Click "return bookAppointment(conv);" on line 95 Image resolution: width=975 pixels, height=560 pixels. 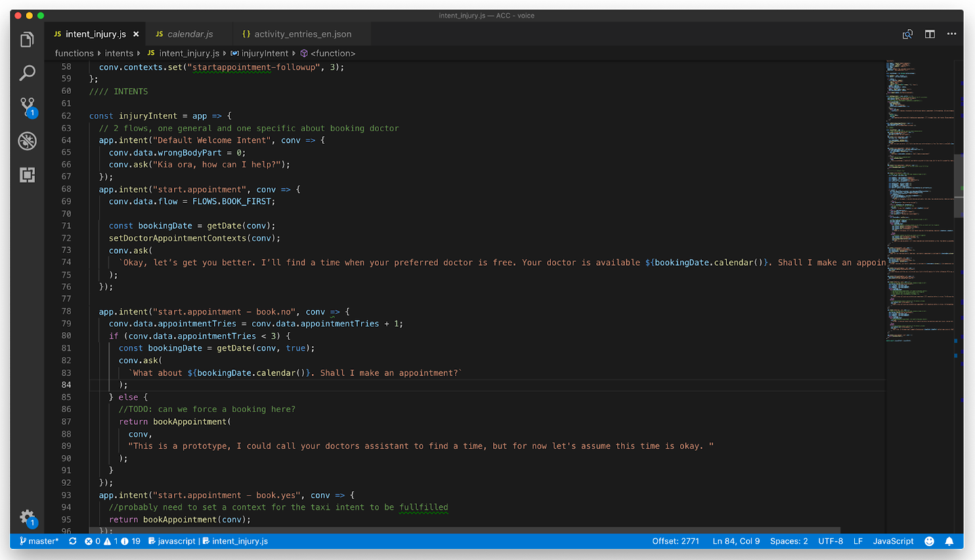(x=180, y=519)
